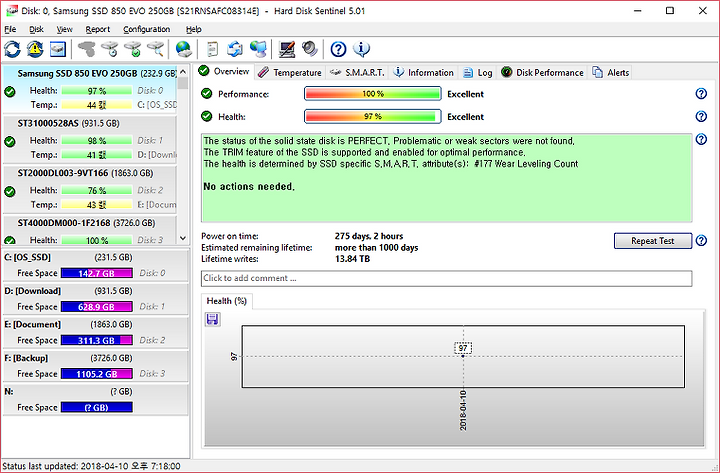Switch to the Log tab

pyautogui.click(x=478, y=72)
